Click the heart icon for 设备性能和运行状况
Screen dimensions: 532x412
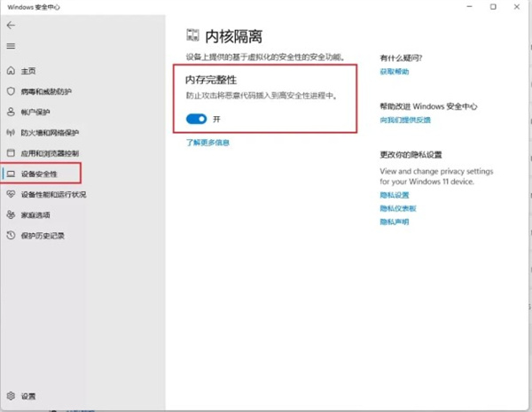(11, 194)
